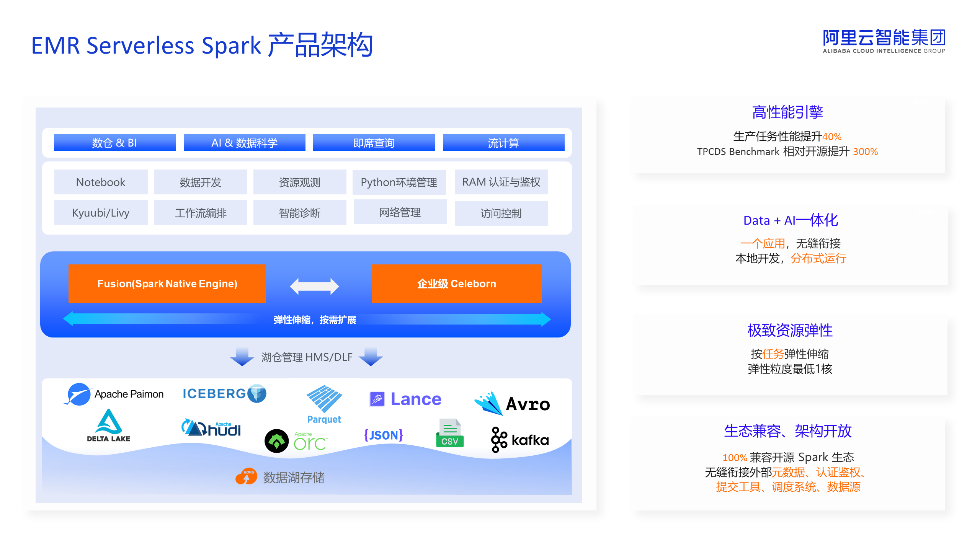Click the Kyuubi/Livy button
980x551 pixels.
pos(101,213)
